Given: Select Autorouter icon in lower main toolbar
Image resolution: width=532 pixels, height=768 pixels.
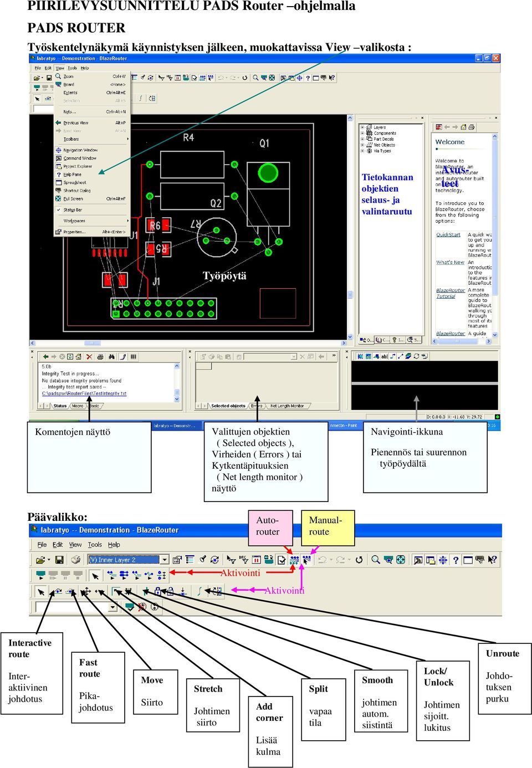Looking at the screenshot, I should [295, 560].
